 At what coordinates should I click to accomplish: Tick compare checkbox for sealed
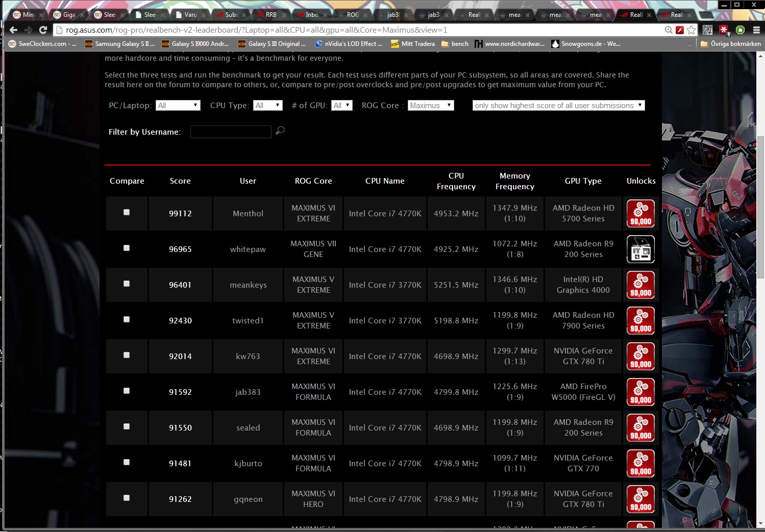pos(127,426)
